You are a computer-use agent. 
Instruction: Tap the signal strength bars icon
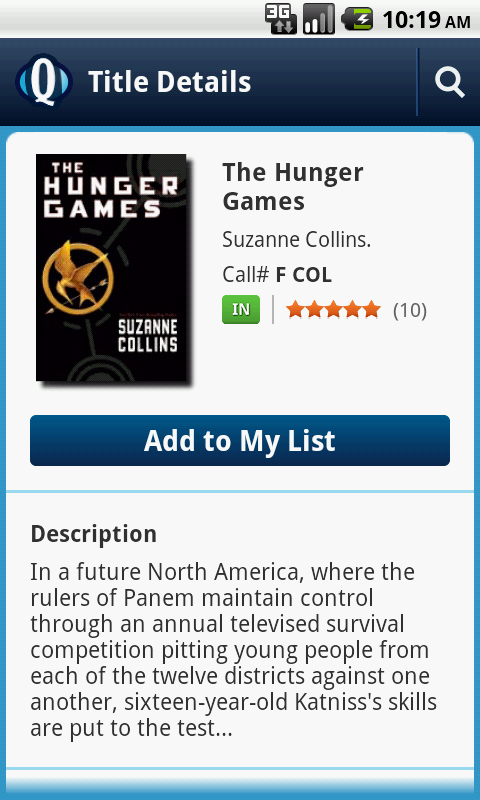[x=319, y=19]
